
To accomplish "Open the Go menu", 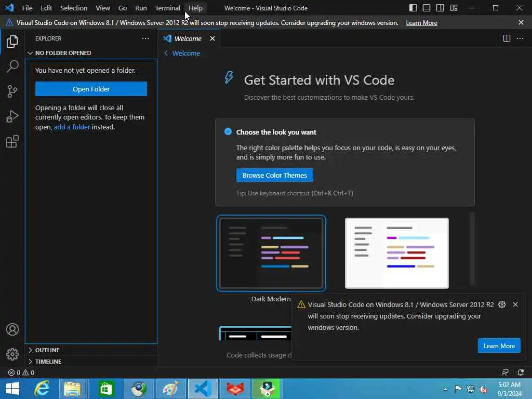I will coord(123,8).
